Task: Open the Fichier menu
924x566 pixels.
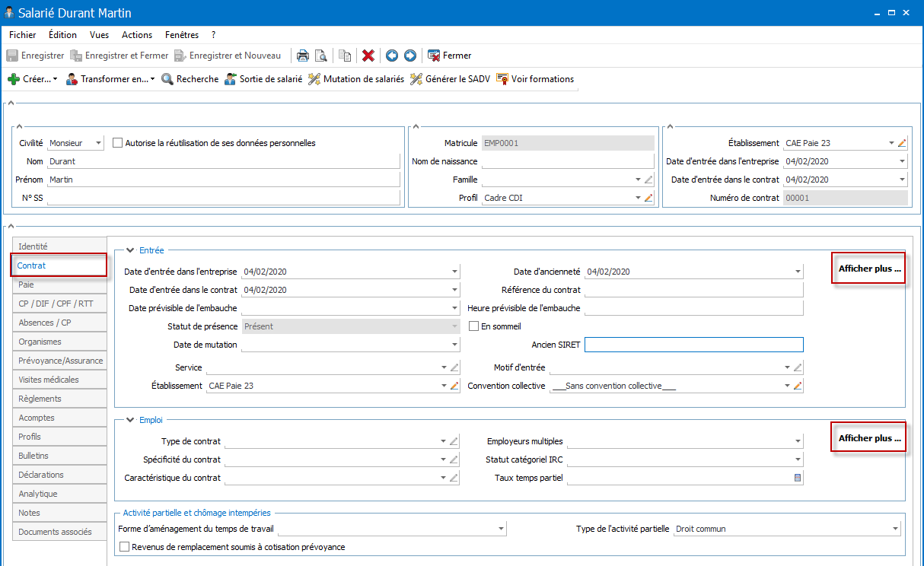Action: pyautogui.click(x=23, y=35)
